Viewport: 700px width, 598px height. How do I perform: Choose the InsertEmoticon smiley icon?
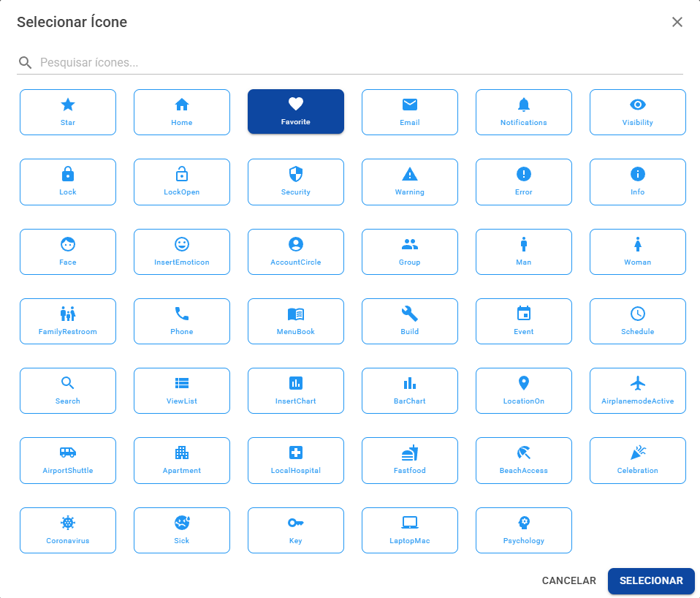point(182,252)
